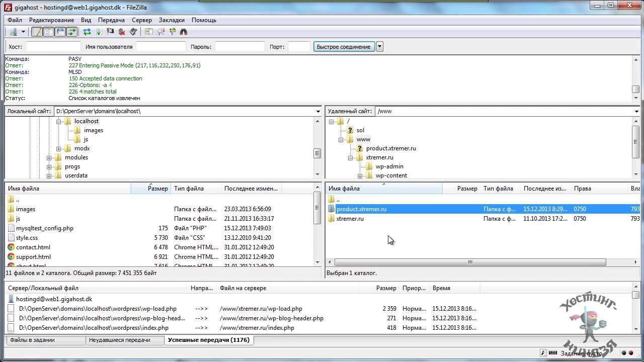This screenshot has width=644, height=362.
Task: Toggle transfer queue display icon
Action: (72, 32)
